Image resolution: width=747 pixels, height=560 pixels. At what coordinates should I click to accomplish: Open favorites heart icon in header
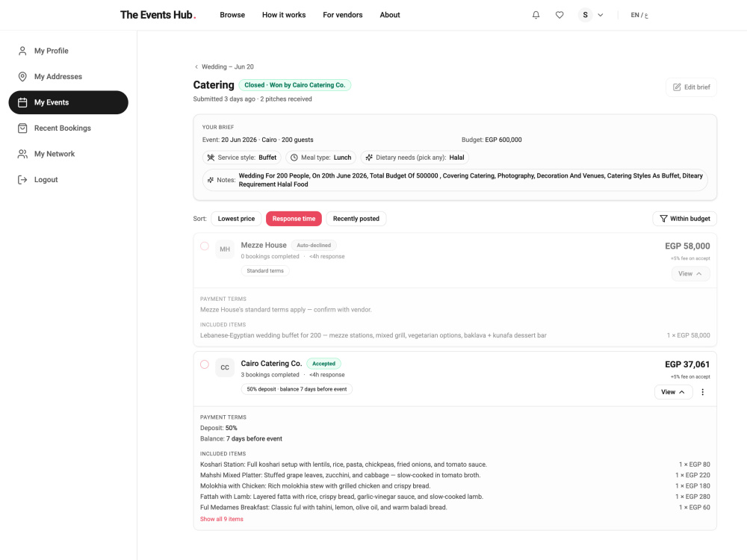(560, 15)
